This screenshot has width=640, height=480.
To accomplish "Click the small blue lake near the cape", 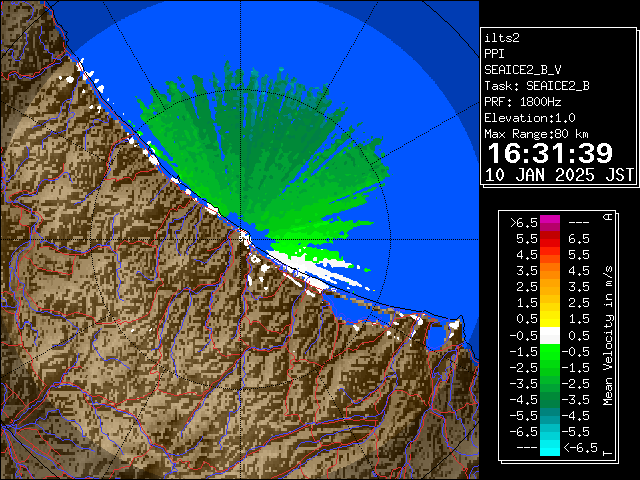I will coord(436,339).
